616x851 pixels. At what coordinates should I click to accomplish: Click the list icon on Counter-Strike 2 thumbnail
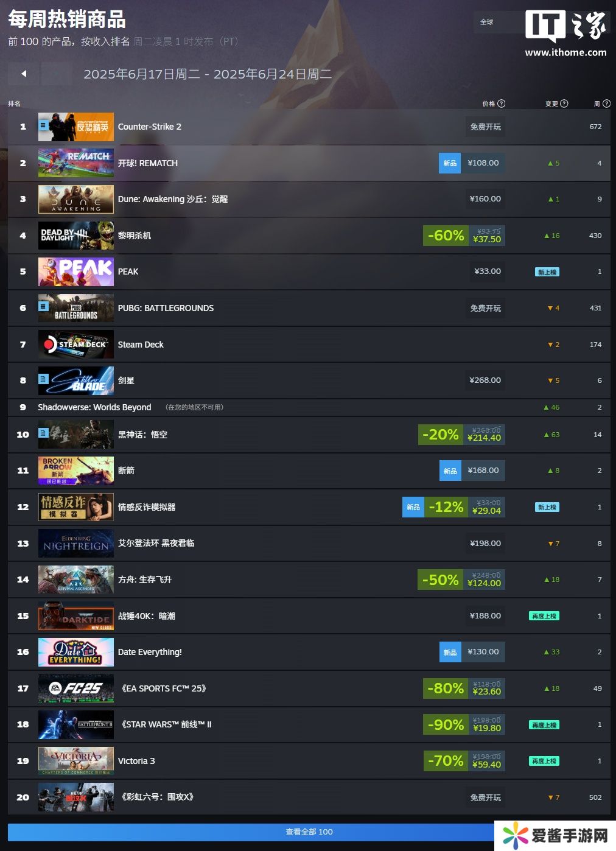tap(43, 125)
